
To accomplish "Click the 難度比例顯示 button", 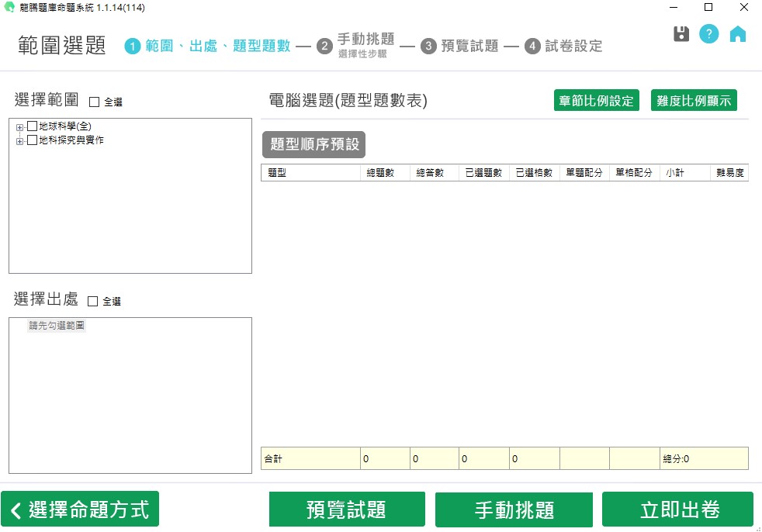I will [x=693, y=101].
